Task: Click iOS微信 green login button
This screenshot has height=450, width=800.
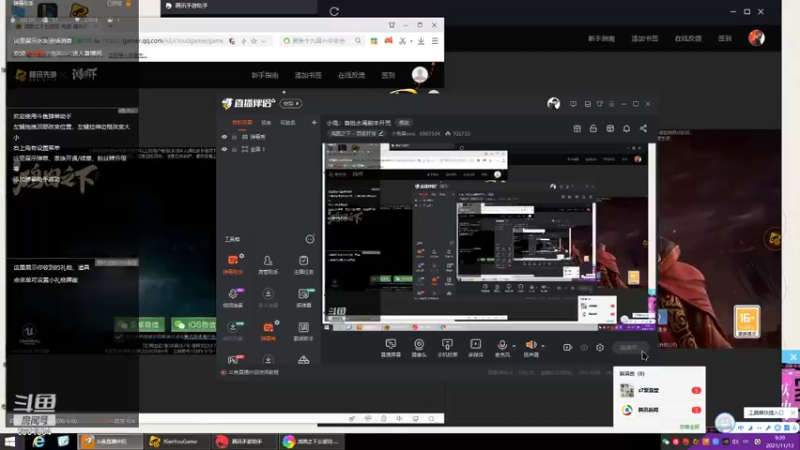Action: pyautogui.click(x=194, y=324)
